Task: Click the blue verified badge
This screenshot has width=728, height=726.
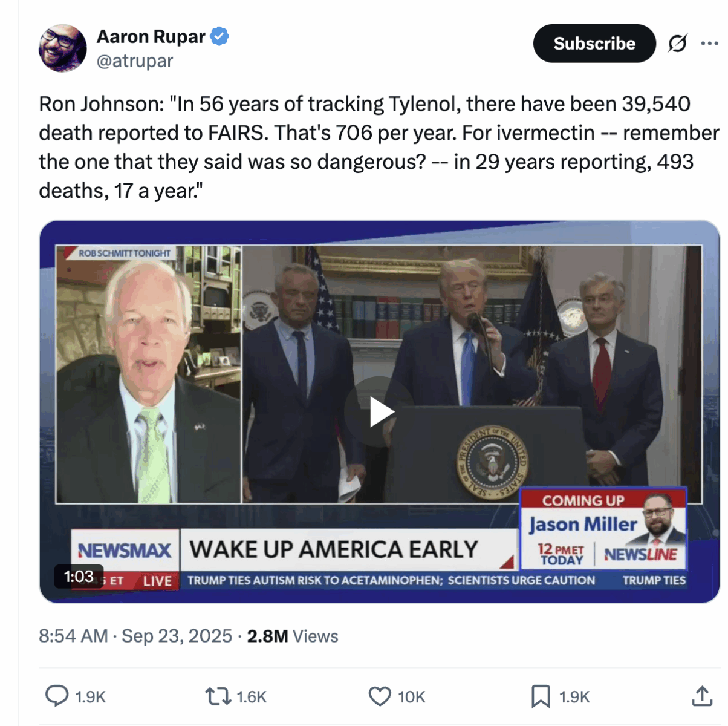Action: 219,37
